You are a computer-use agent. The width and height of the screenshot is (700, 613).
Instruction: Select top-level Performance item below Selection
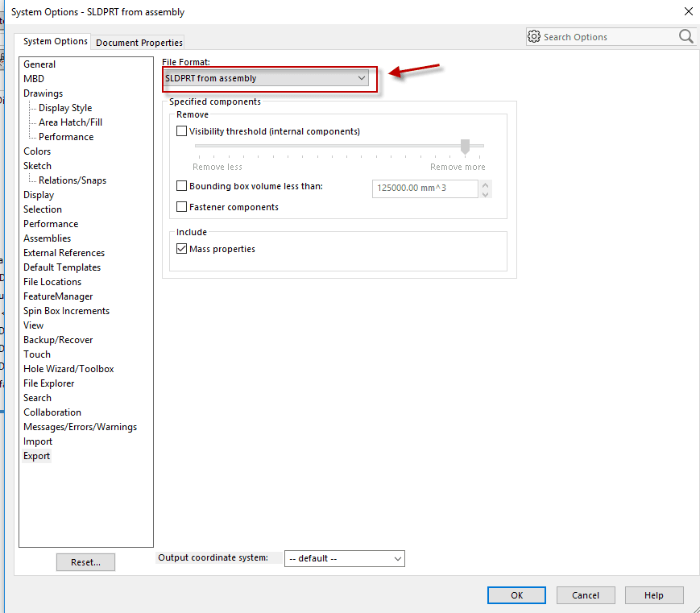pos(51,224)
